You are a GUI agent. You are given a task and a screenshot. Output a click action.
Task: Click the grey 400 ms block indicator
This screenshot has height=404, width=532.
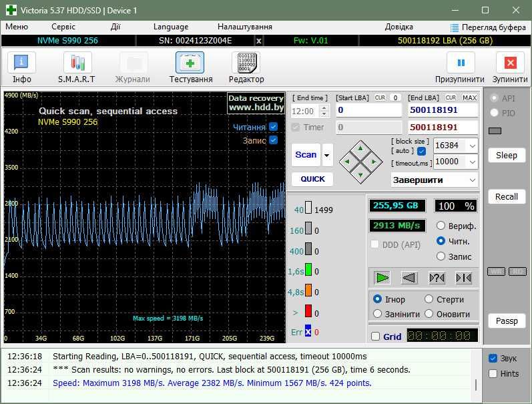click(x=308, y=249)
